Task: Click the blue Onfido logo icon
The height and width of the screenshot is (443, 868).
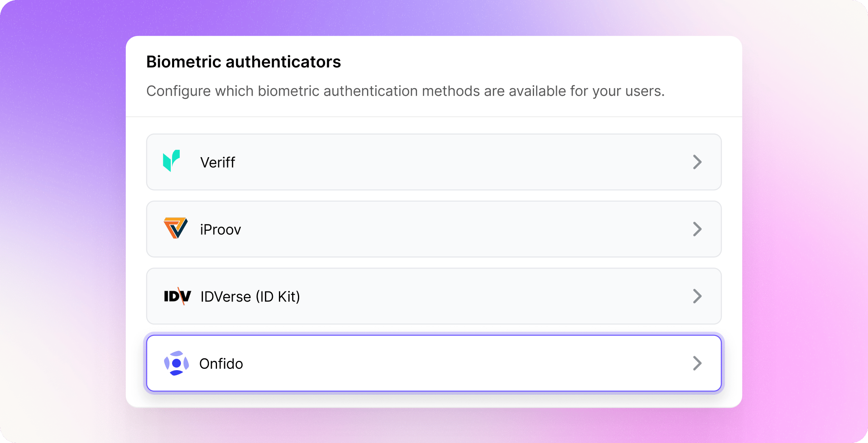Action: click(176, 363)
